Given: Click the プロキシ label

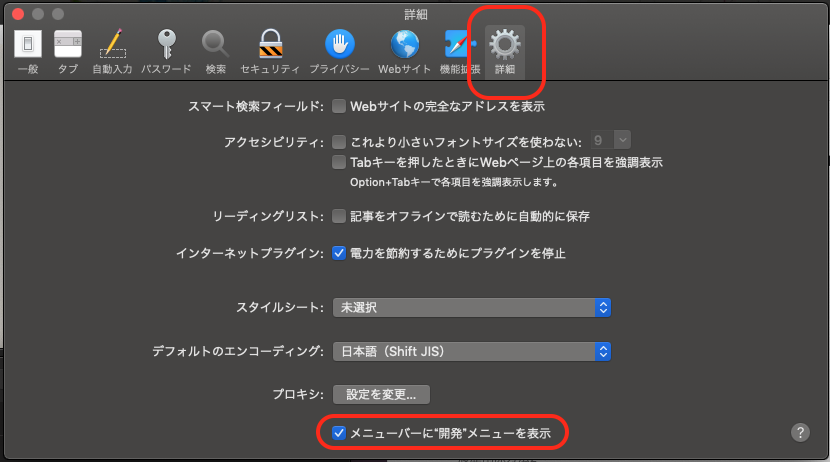Looking at the screenshot, I should (298, 394).
